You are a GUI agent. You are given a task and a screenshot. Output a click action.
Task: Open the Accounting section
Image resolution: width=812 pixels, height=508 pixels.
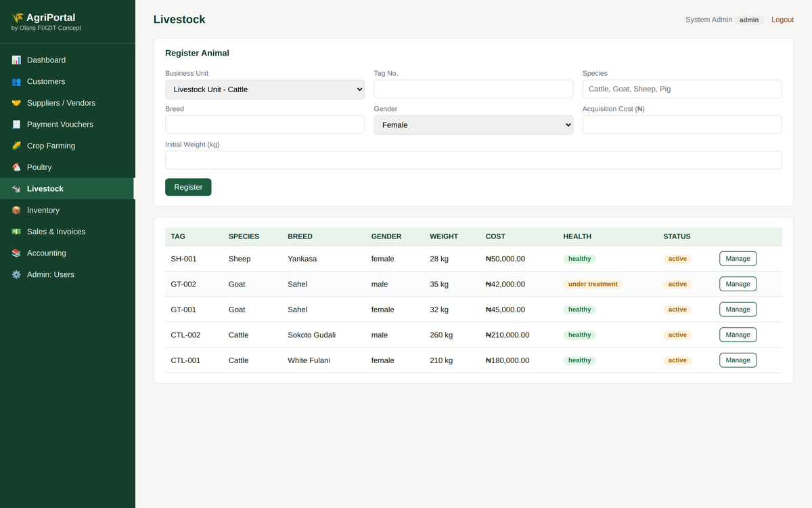tap(68, 253)
